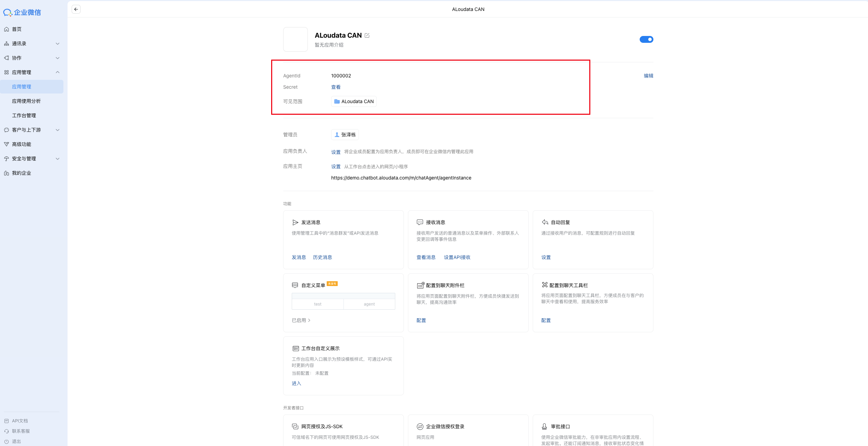Click the 配置到聊天工具栏 icon
868x446 pixels.
coord(545,285)
